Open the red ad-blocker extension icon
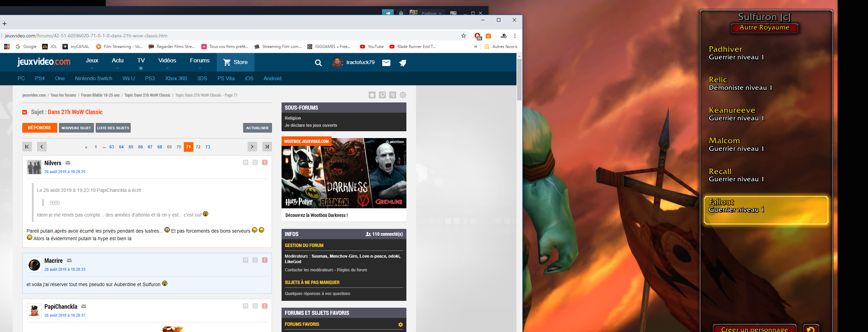The width and height of the screenshot is (868, 332). click(x=478, y=36)
